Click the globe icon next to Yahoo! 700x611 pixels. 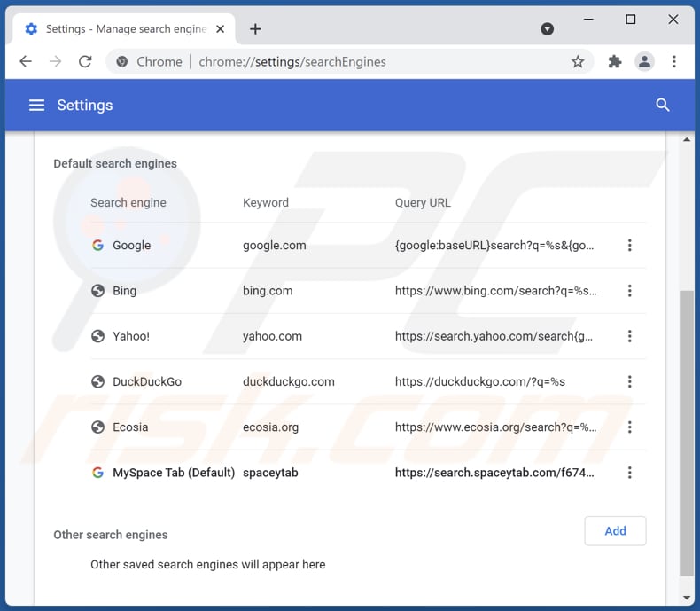tap(97, 336)
